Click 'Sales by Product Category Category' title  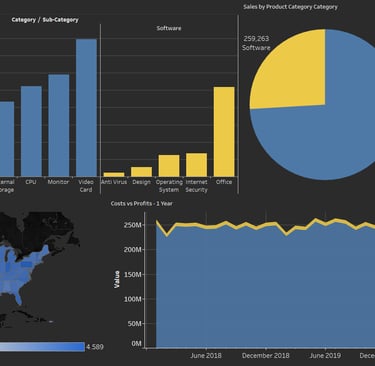point(290,7)
